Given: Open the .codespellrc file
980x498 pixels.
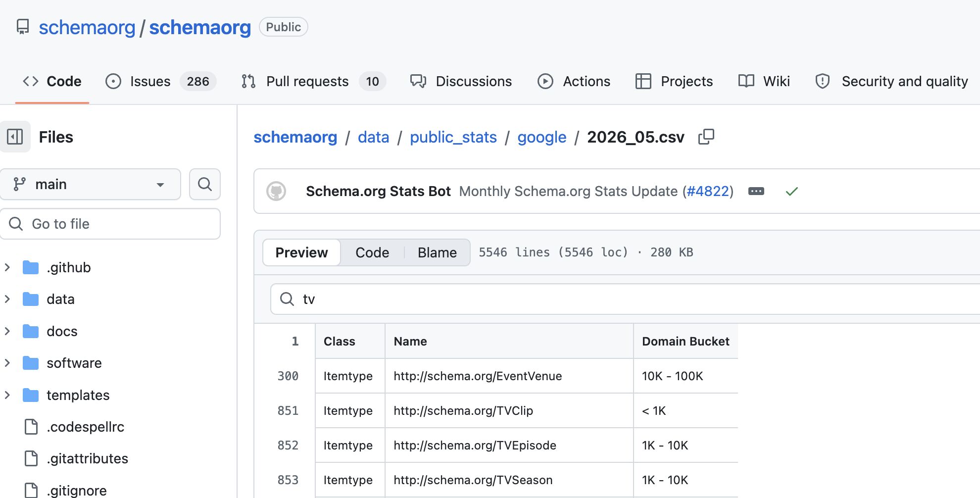Looking at the screenshot, I should point(86,427).
